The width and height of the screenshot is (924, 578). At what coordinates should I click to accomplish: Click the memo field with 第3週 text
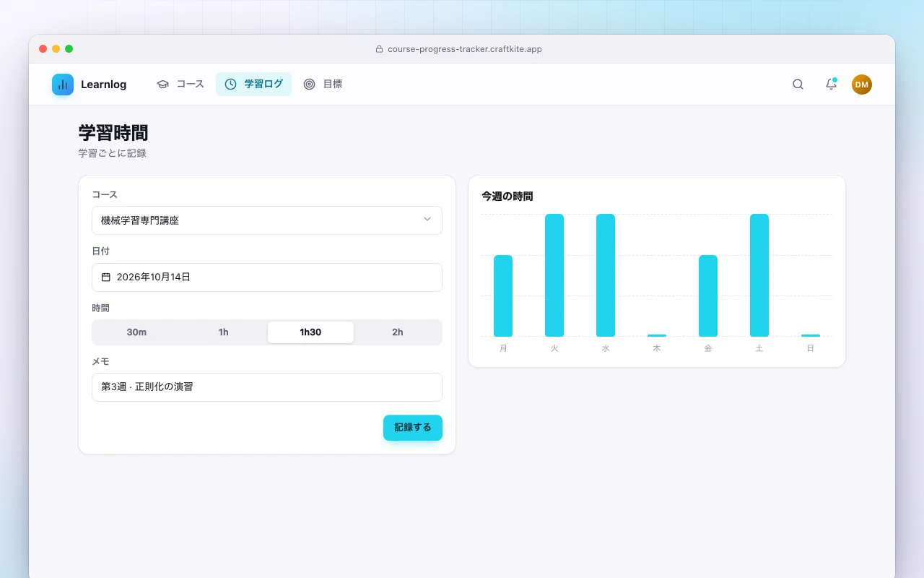[x=267, y=387]
